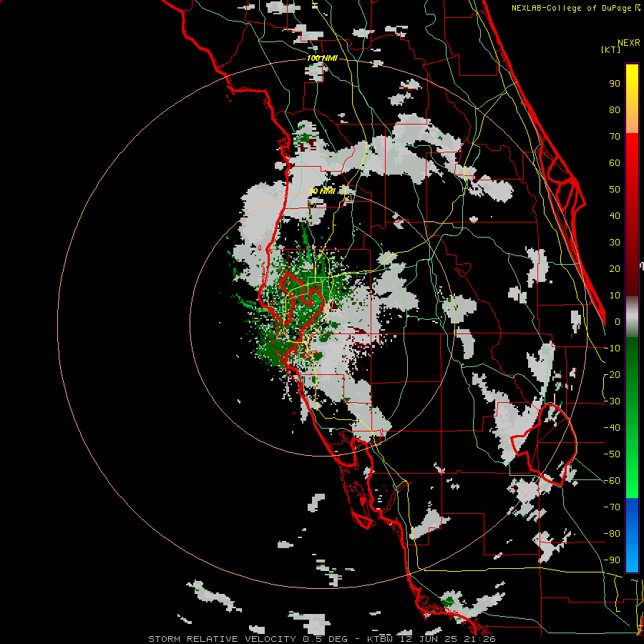Select the -40 knot scale label

pos(612,428)
